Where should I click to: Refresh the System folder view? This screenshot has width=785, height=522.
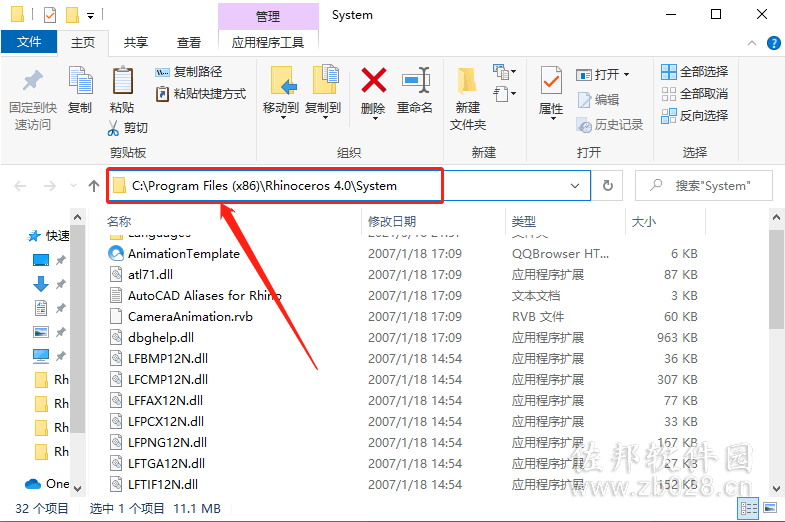[608, 186]
